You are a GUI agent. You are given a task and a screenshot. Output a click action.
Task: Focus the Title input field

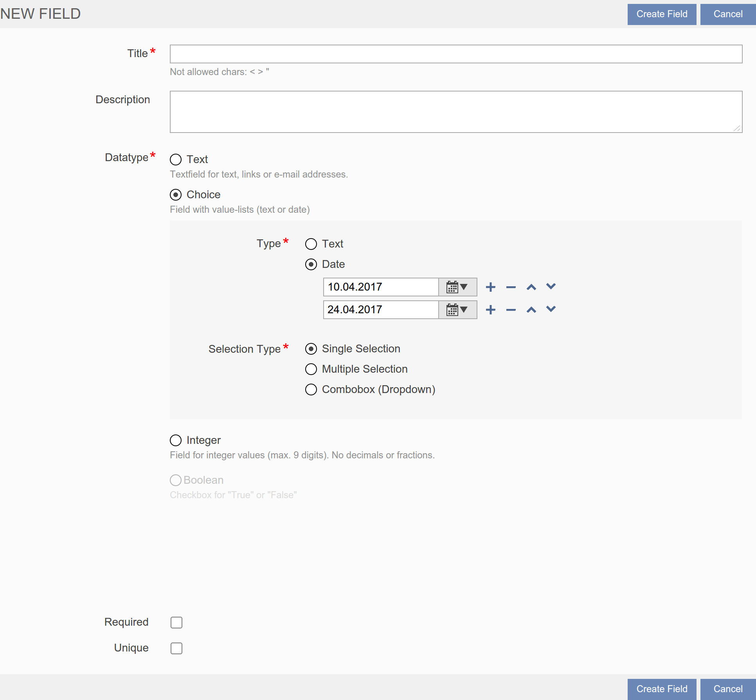coord(456,54)
